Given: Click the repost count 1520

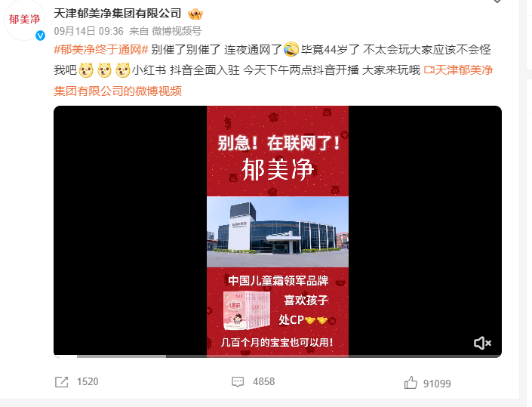Looking at the screenshot, I should (88, 382).
